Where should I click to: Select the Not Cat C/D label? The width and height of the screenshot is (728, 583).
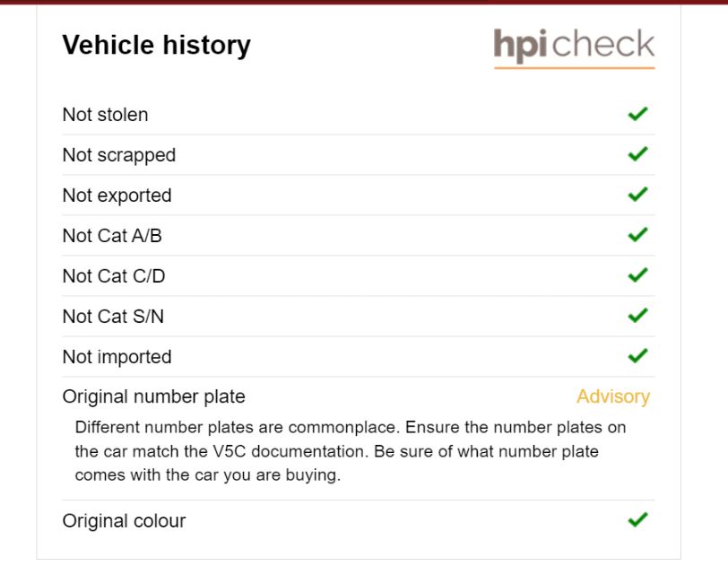click(x=114, y=276)
